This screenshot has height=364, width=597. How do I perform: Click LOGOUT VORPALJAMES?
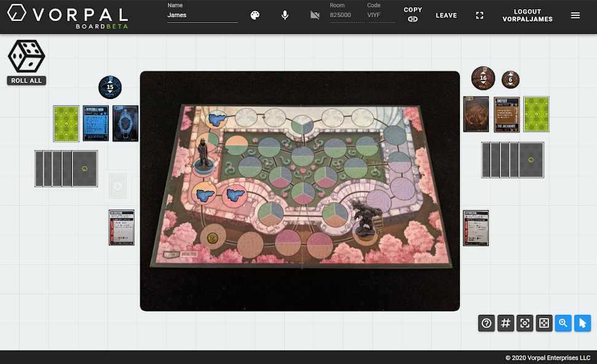point(527,15)
